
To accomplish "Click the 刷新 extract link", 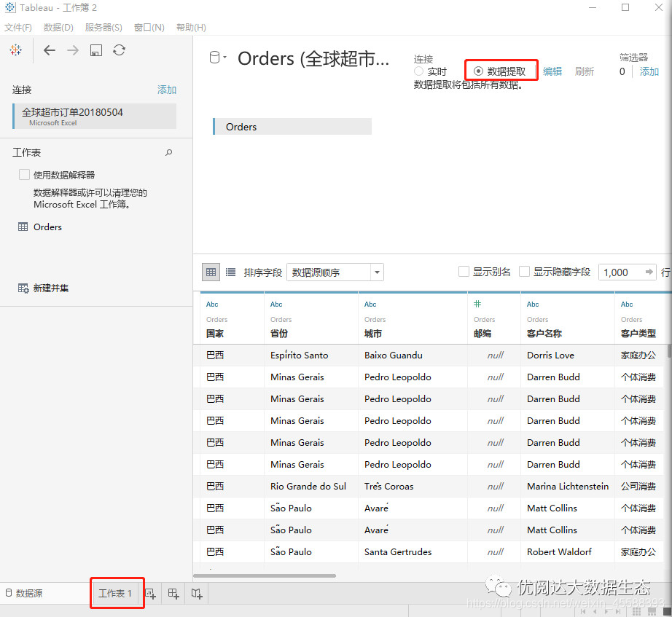I will coord(584,71).
